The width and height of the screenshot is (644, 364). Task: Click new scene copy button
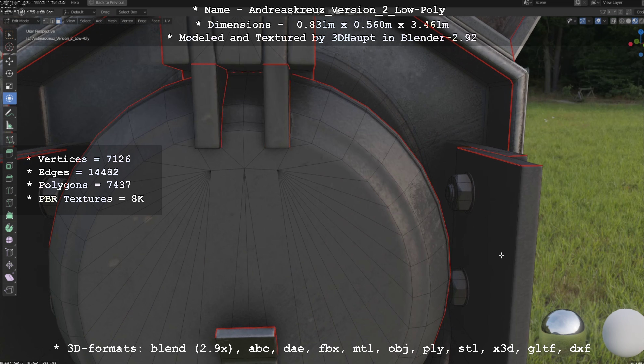577,2
